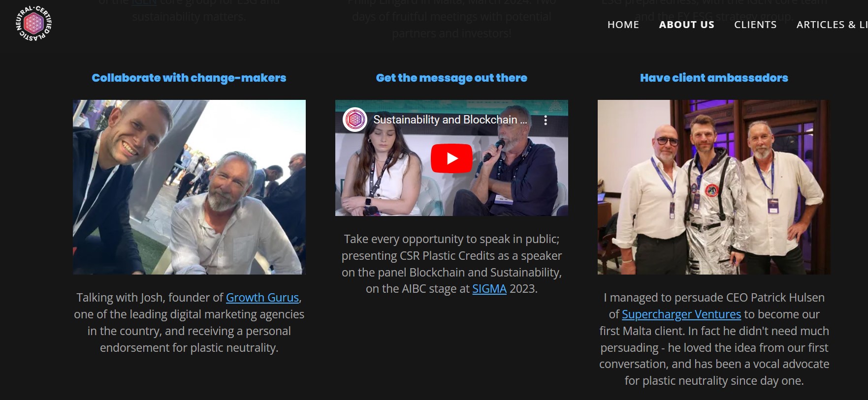868x400 pixels.
Task: Play the Sustainability and Blockchain video
Action: coord(451,158)
